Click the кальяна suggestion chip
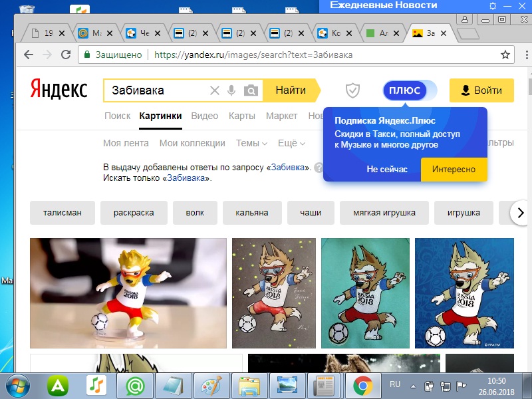Image resolution: width=532 pixels, height=399 pixels. 252,213
